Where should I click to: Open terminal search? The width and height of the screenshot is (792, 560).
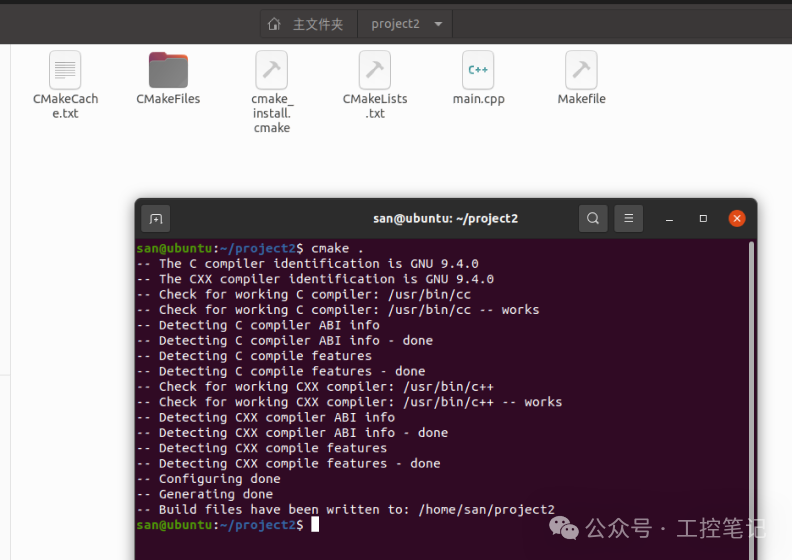pyautogui.click(x=593, y=218)
